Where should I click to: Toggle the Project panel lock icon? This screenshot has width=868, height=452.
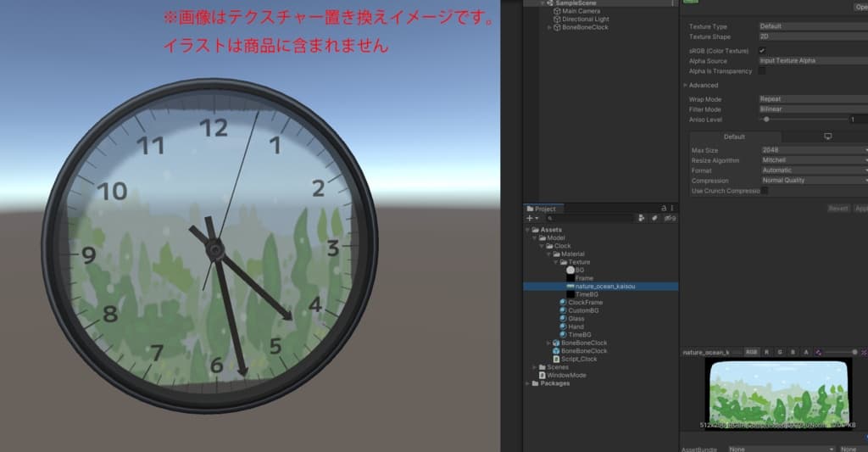point(664,209)
